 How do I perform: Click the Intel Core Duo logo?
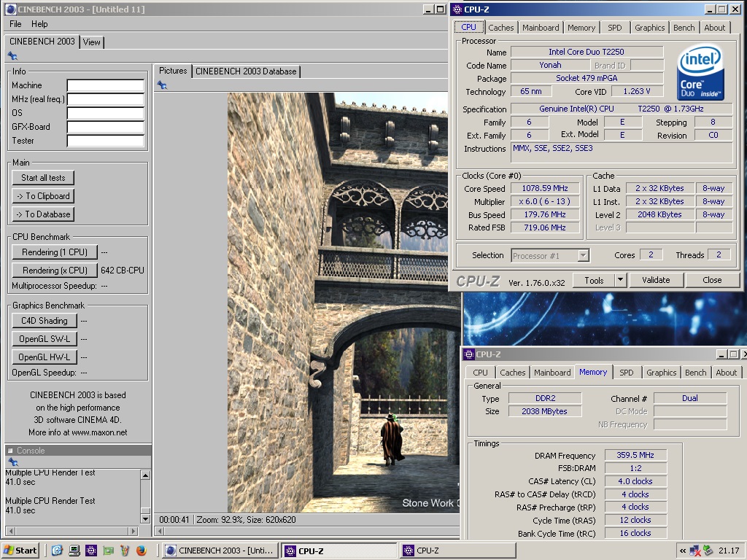click(x=700, y=72)
